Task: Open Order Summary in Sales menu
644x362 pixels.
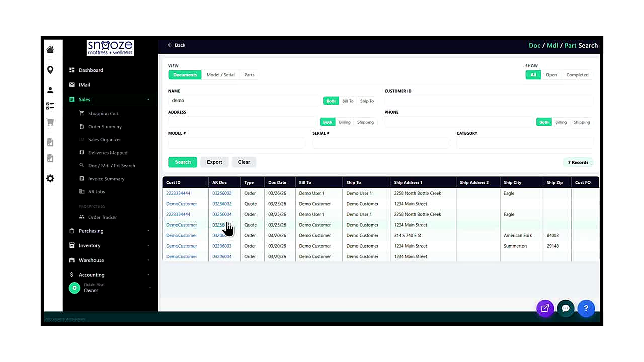Action: pyautogui.click(x=105, y=126)
